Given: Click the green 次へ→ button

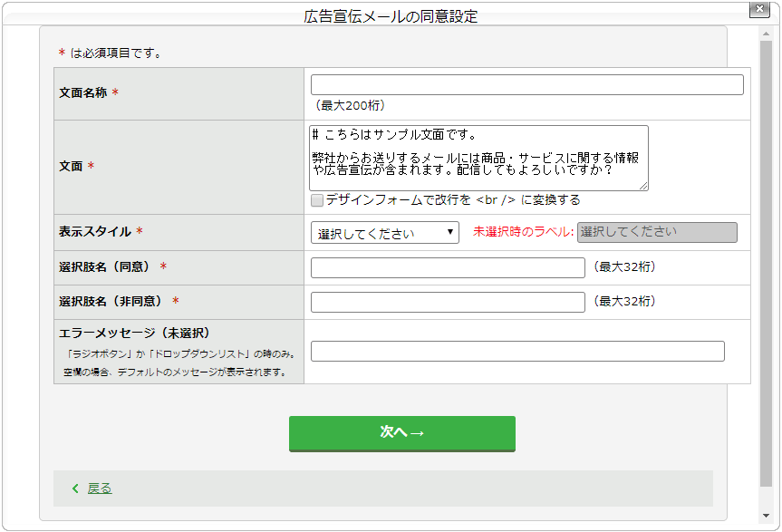Looking at the screenshot, I should pyautogui.click(x=402, y=434).
